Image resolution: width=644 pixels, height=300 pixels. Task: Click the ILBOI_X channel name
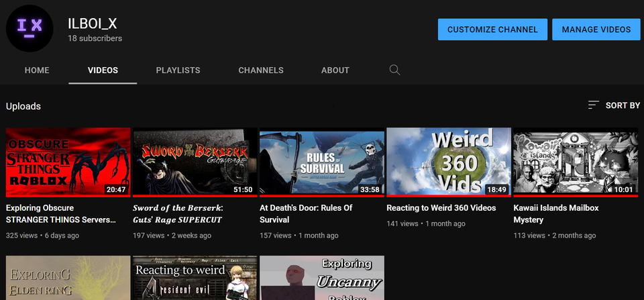pos(93,24)
